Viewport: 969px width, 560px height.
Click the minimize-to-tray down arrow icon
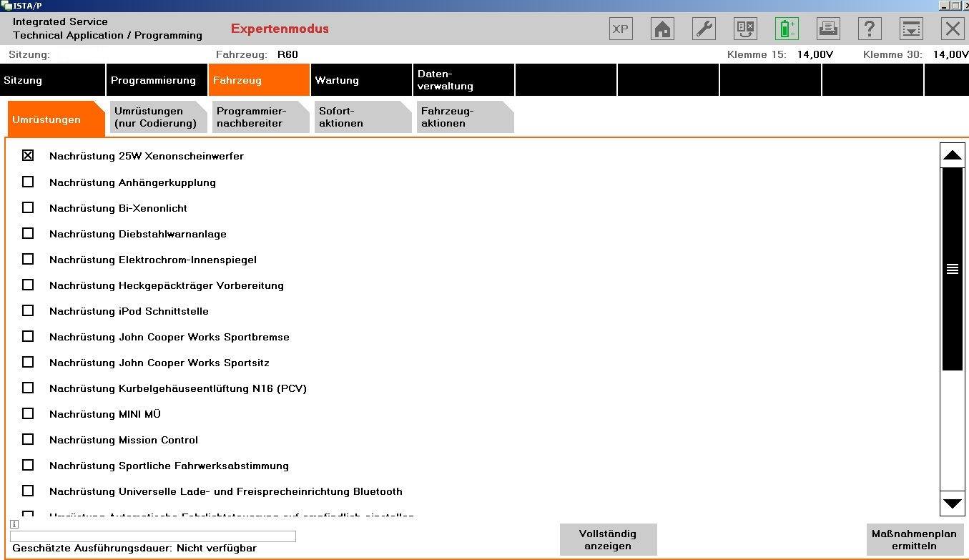(910, 29)
